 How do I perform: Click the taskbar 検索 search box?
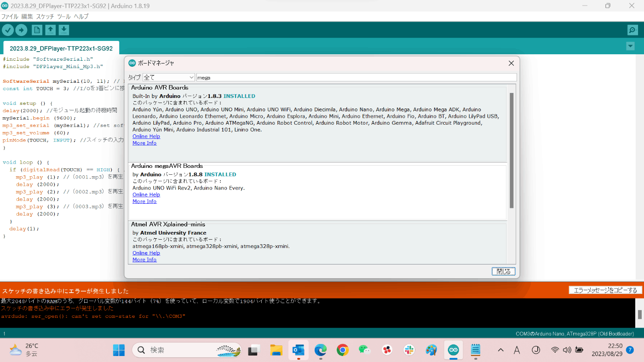(187, 350)
